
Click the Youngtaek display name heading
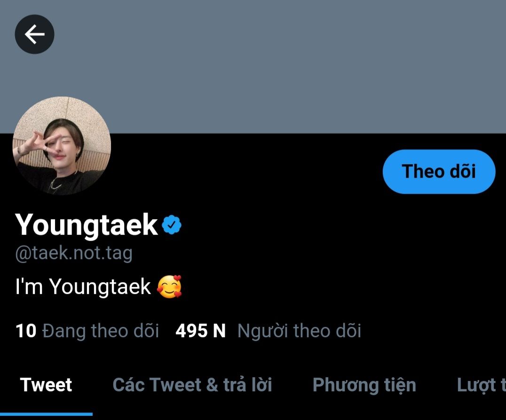(x=87, y=225)
